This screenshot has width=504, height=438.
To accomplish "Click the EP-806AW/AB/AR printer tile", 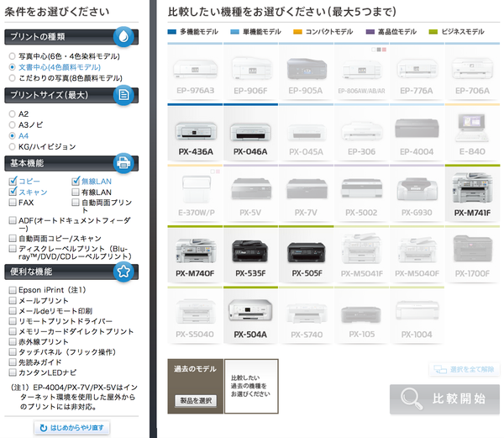I will point(361,71).
